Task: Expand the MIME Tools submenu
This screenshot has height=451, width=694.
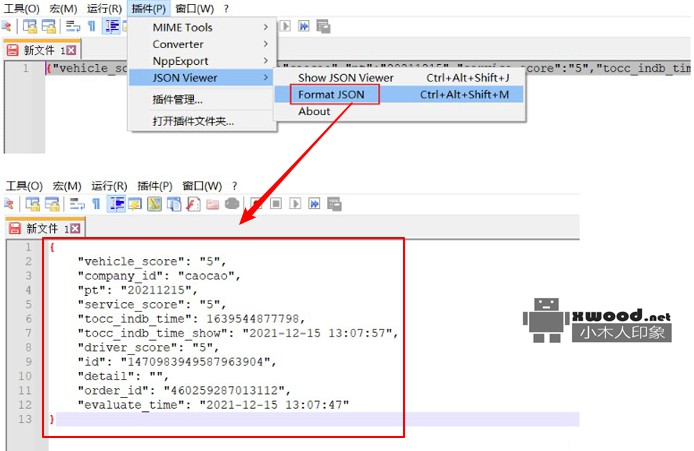Action: [x=203, y=27]
